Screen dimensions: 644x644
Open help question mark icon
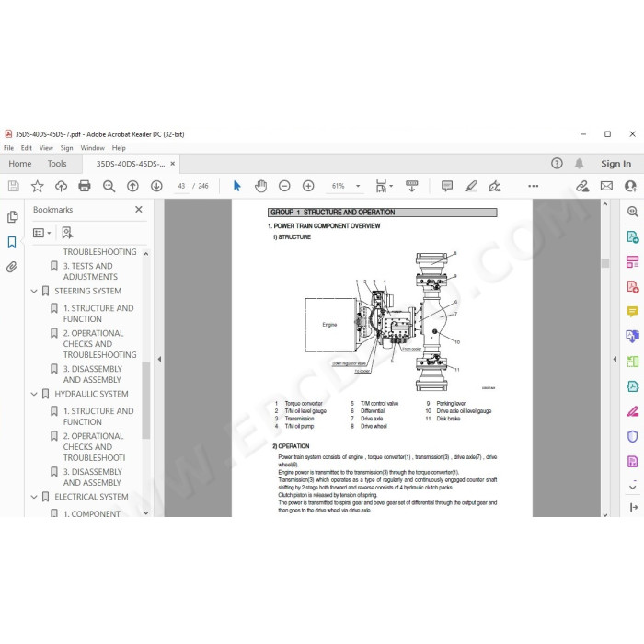point(557,164)
